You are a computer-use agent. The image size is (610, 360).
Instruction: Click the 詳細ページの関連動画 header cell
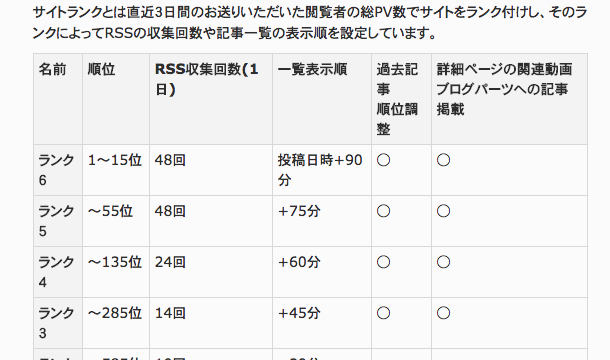(x=509, y=99)
